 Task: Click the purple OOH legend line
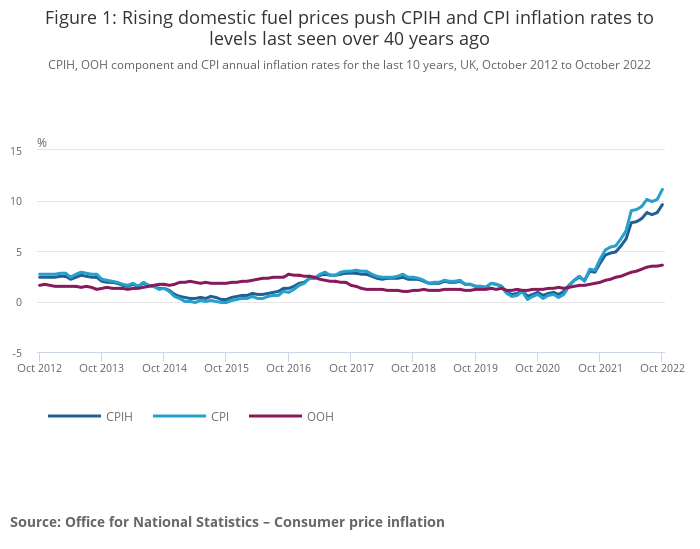[275, 416]
